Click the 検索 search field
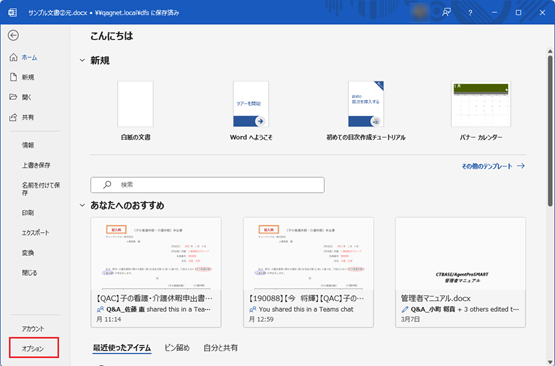The height and width of the screenshot is (366, 555). (x=207, y=185)
